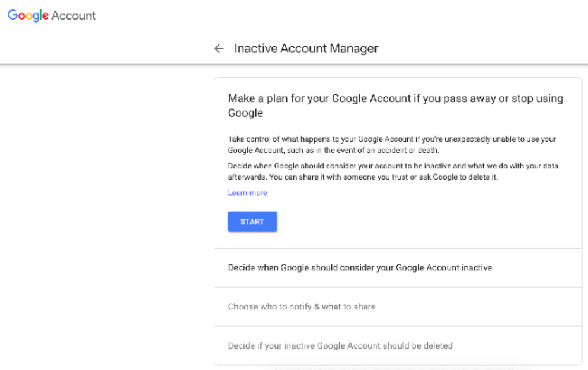The height and width of the screenshot is (370, 588).
Task: Expand 'Decide when Google should consider' section
Action: [359, 268]
